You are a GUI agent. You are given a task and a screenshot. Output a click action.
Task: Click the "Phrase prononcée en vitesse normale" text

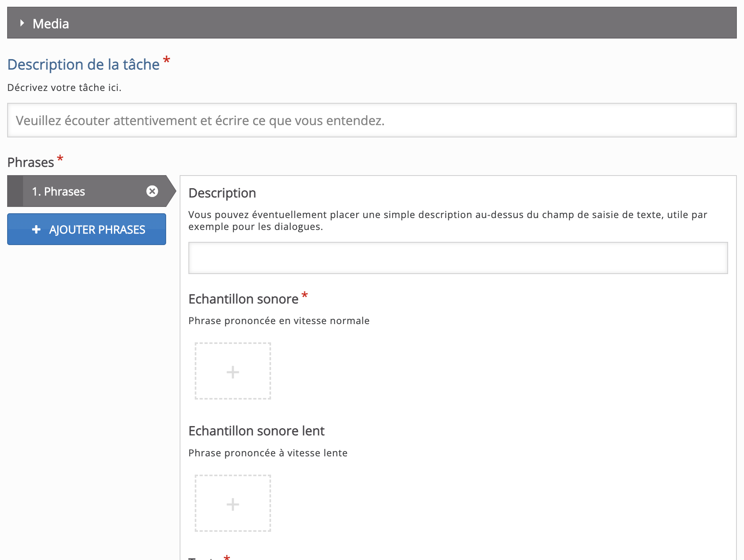(x=279, y=321)
